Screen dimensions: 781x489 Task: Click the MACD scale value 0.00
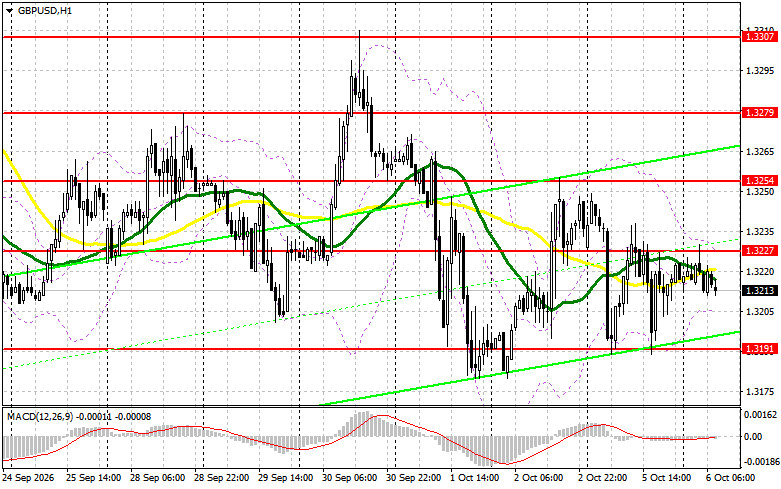(753, 437)
